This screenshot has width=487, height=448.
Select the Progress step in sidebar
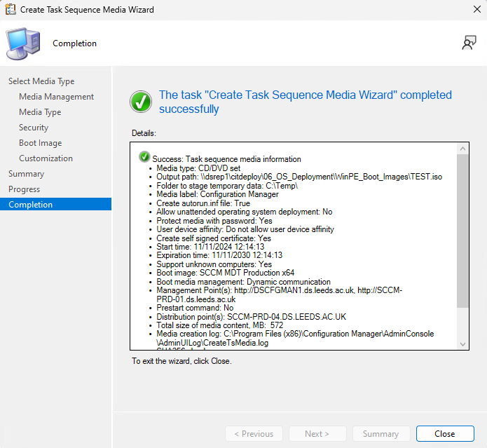pyautogui.click(x=24, y=189)
